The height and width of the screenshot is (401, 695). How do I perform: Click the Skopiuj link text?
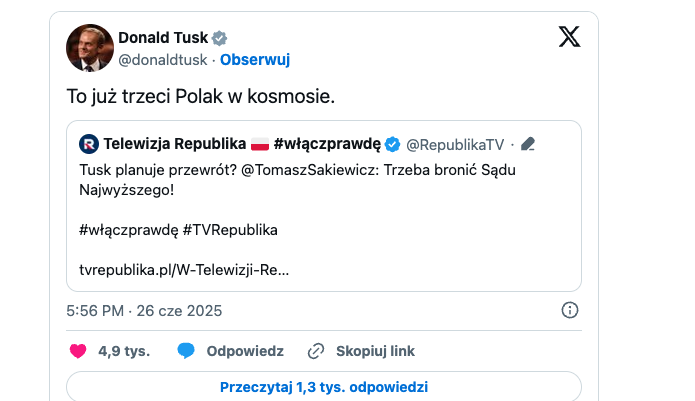tap(375, 351)
